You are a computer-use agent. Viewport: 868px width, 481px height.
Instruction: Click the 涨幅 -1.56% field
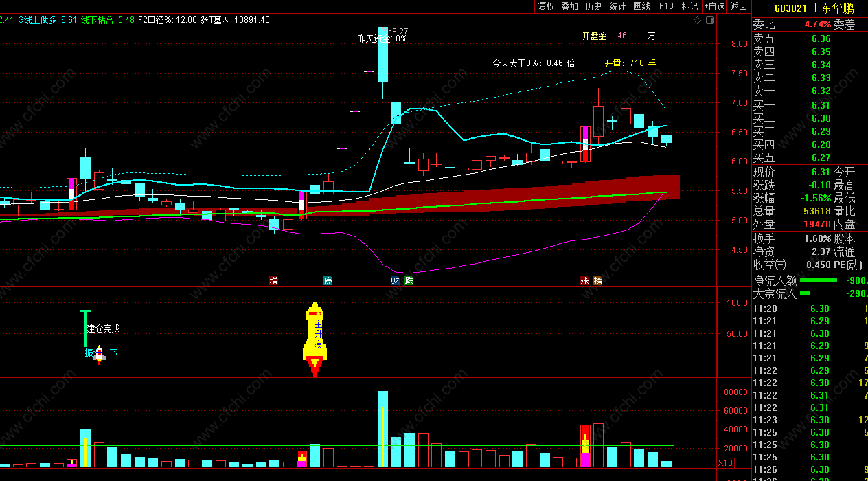(x=792, y=198)
